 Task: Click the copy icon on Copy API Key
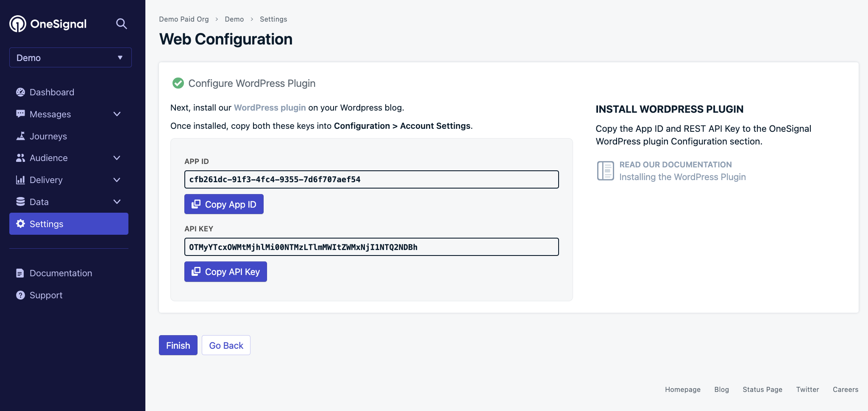pyautogui.click(x=196, y=272)
